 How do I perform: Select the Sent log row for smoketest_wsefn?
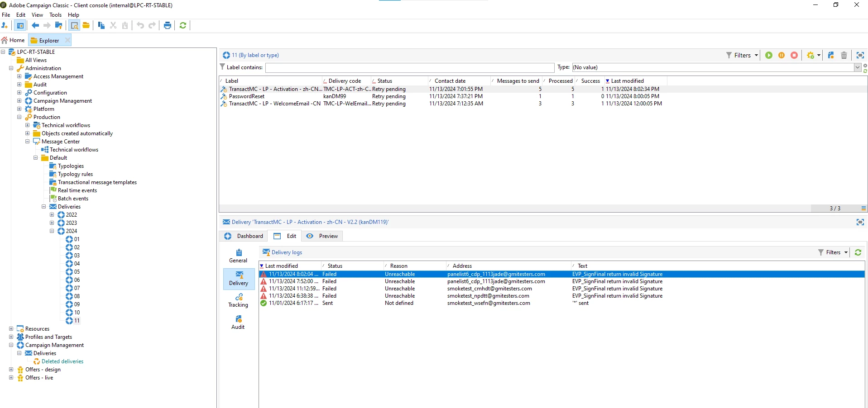(561, 303)
